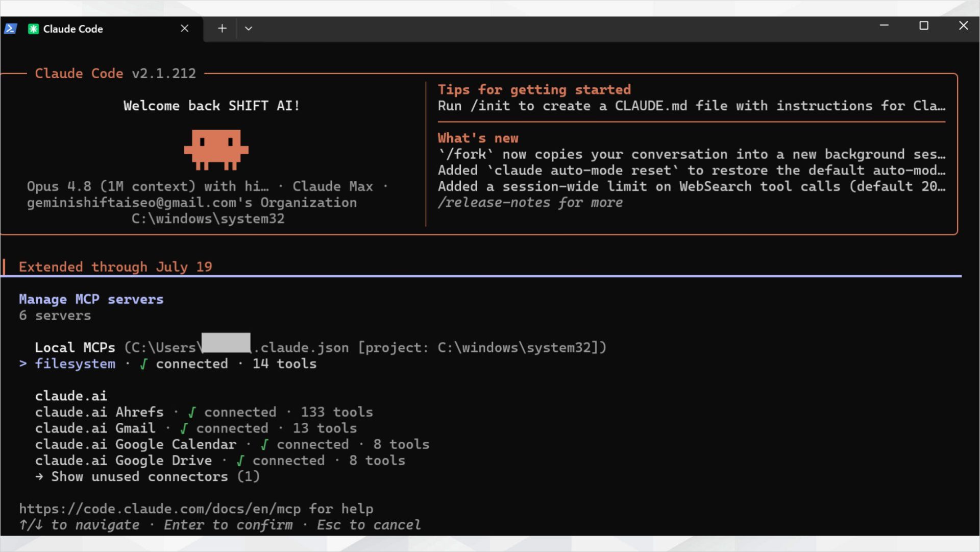Click the '133 tools' count on Ahrefs row
This screenshot has height=552, width=980.
tap(337, 412)
